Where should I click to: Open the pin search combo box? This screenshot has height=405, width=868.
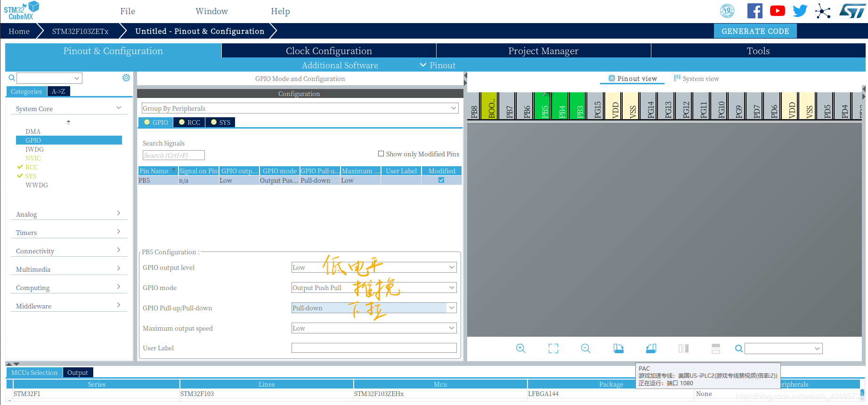(x=784, y=348)
